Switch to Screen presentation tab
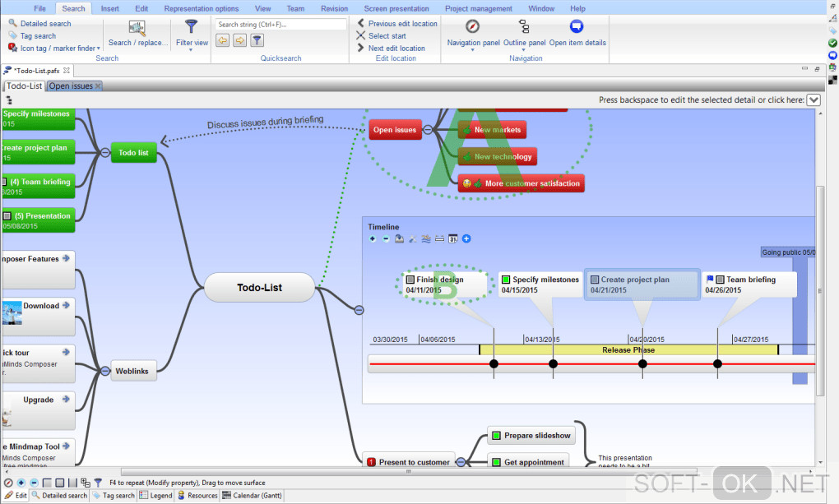The image size is (839, 504). click(x=396, y=8)
